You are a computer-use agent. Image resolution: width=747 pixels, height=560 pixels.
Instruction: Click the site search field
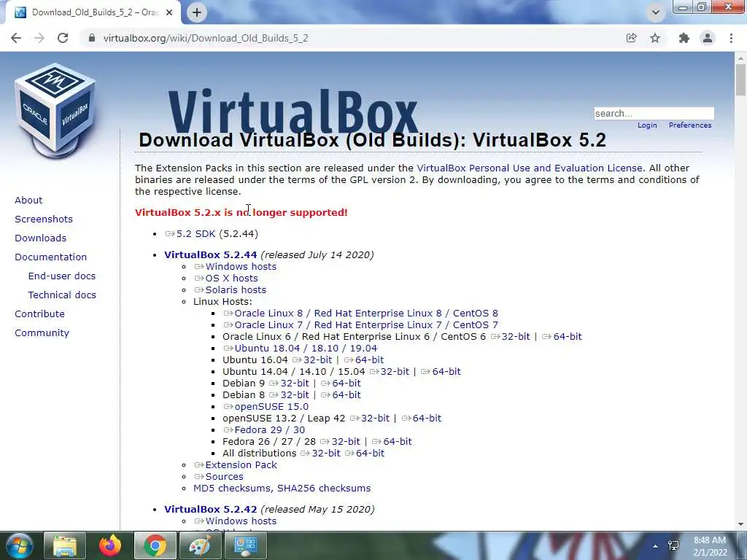[654, 113]
